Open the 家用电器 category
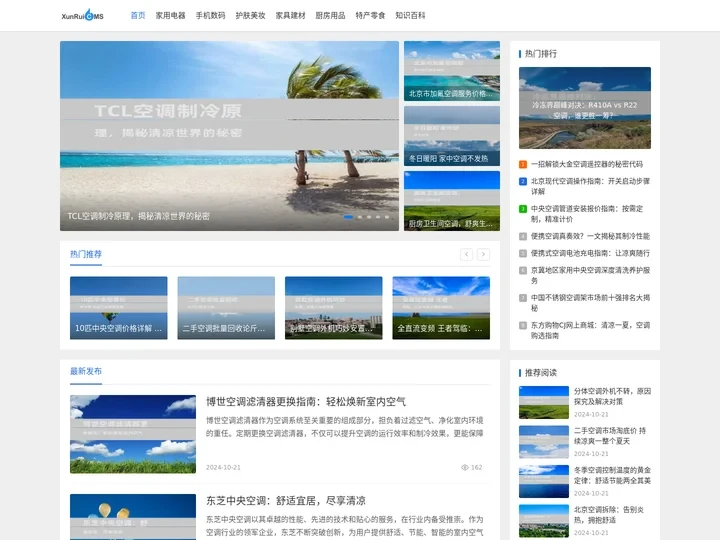The image size is (720, 540). pos(170,16)
